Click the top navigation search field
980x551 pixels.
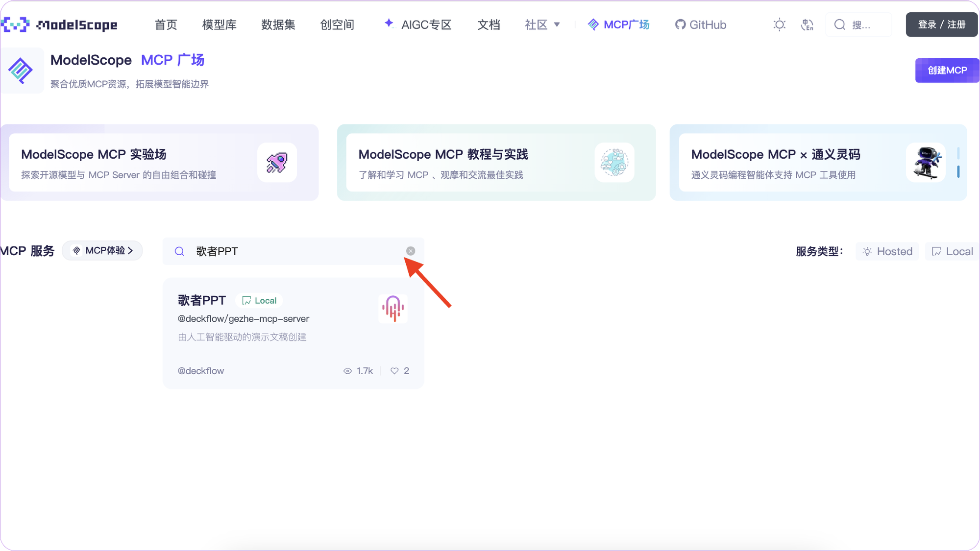858,24
